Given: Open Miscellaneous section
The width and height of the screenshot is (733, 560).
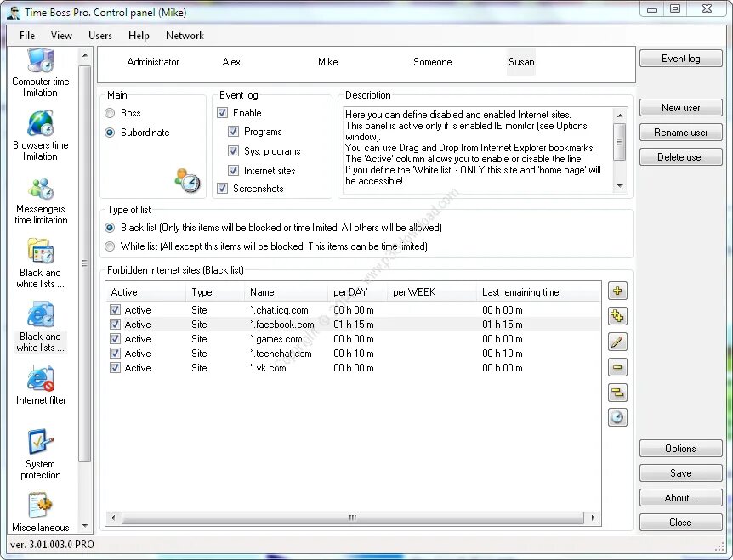Looking at the screenshot, I should (40, 512).
